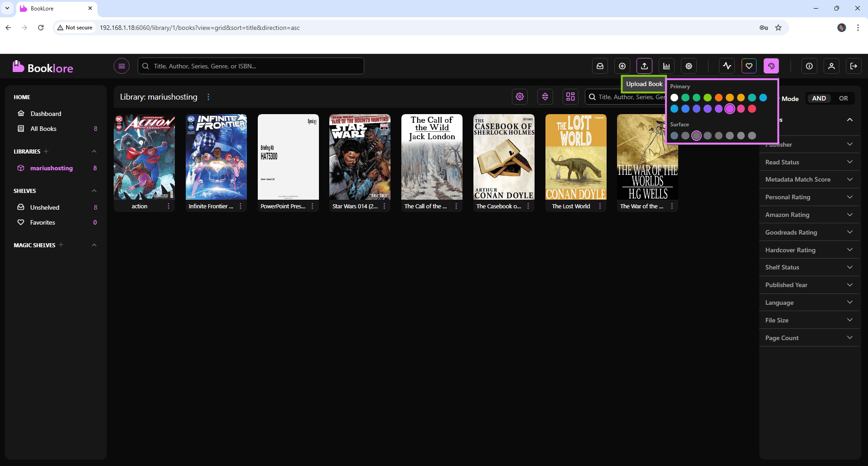The height and width of the screenshot is (466, 868).
Task: Click the Upload Book icon in top toolbar
Action: (x=644, y=66)
